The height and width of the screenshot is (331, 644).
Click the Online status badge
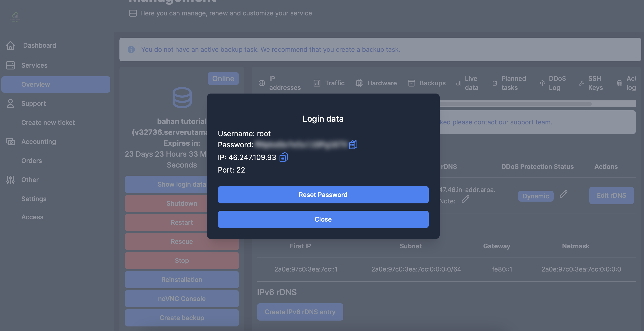(x=223, y=79)
